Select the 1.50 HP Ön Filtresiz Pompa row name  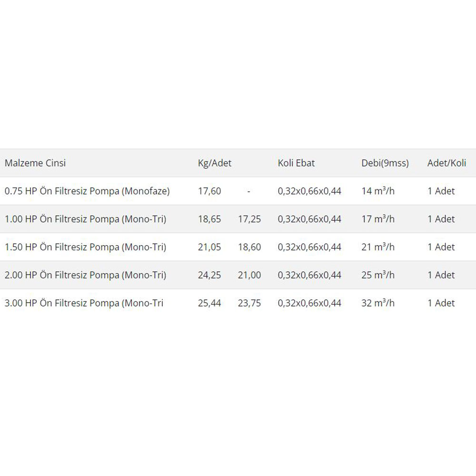click(x=85, y=247)
